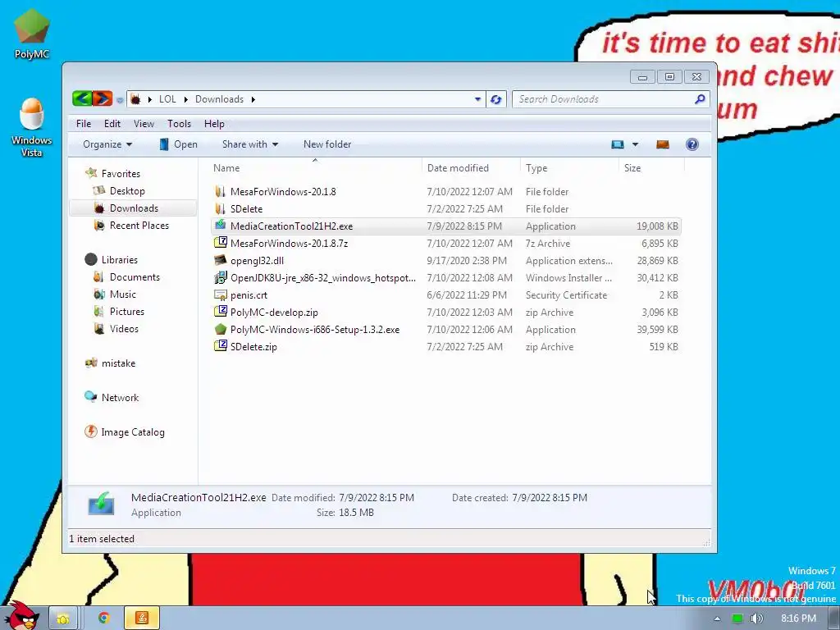Select mistake in navigation pane
840x630 pixels.
(111, 363)
